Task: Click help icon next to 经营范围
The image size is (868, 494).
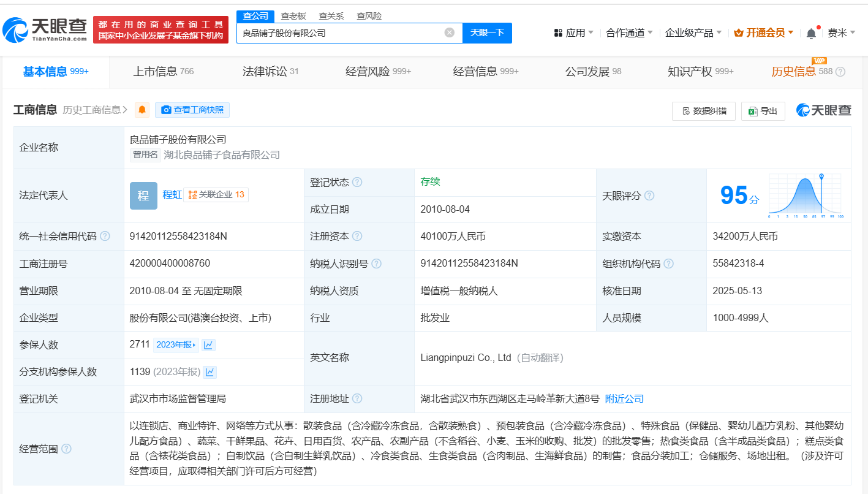Action: click(66, 449)
